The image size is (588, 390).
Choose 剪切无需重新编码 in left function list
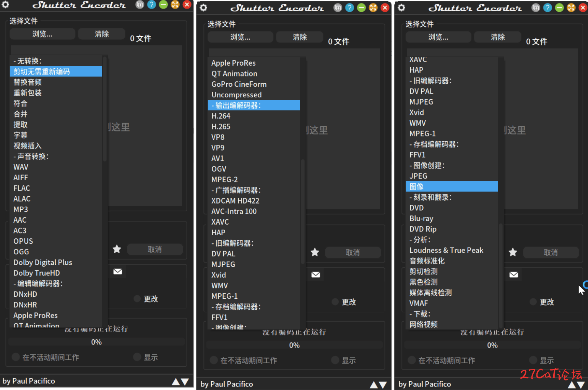(x=56, y=71)
